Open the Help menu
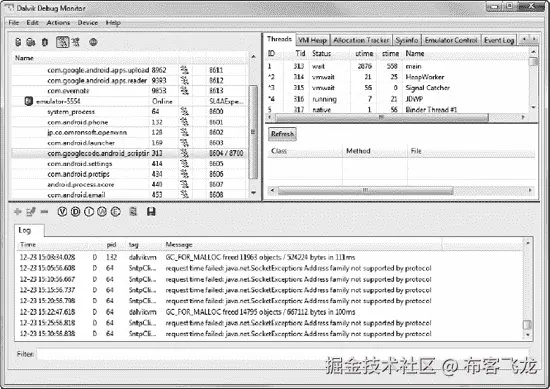 (113, 23)
